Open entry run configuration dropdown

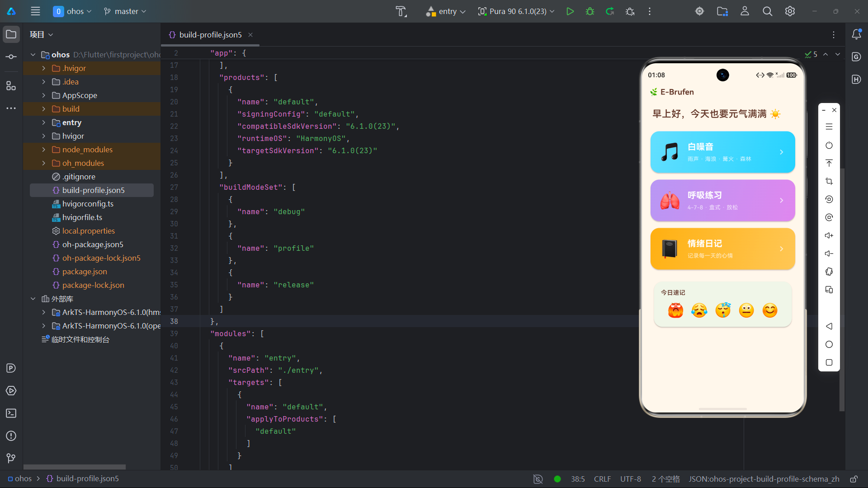point(446,11)
